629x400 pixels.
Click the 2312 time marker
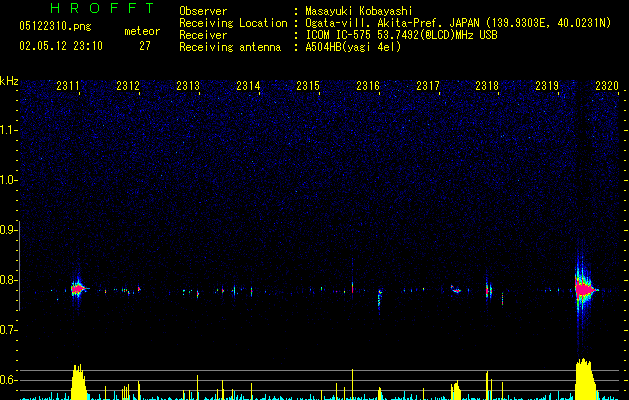click(128, 85)
